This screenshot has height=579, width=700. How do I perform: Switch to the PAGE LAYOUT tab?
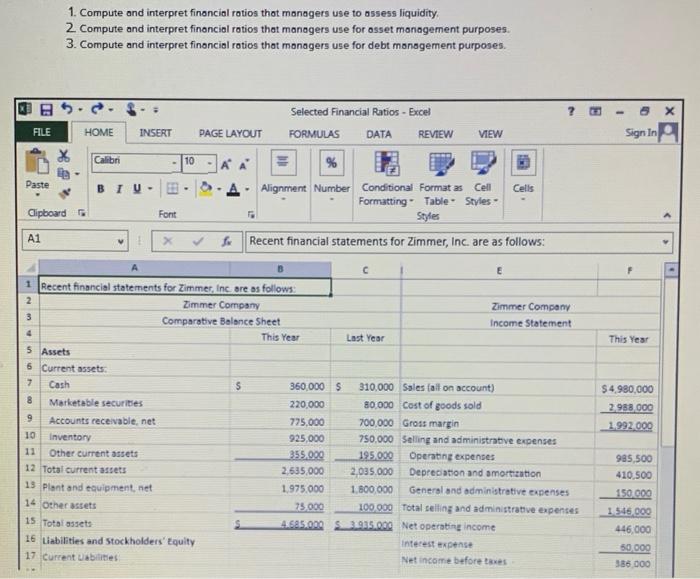pyautogui.click(x=230, y=133)
